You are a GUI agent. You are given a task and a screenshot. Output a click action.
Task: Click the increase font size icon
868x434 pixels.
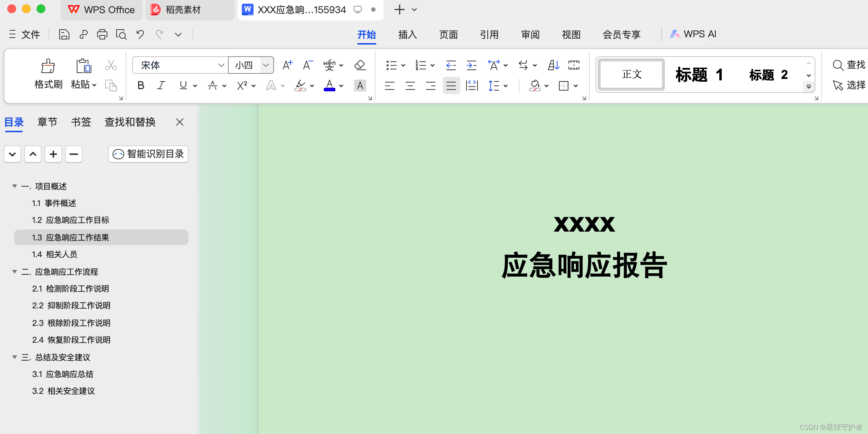[x=288, y=65]
